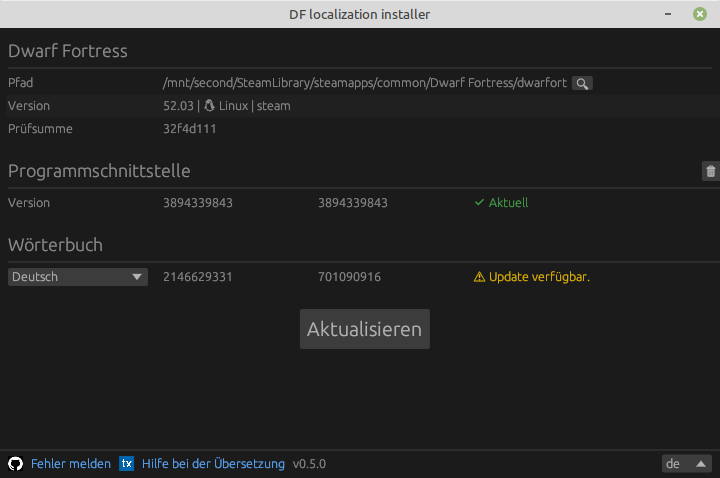Click the checksum value 32f4d111

click(x=190, y=129)
